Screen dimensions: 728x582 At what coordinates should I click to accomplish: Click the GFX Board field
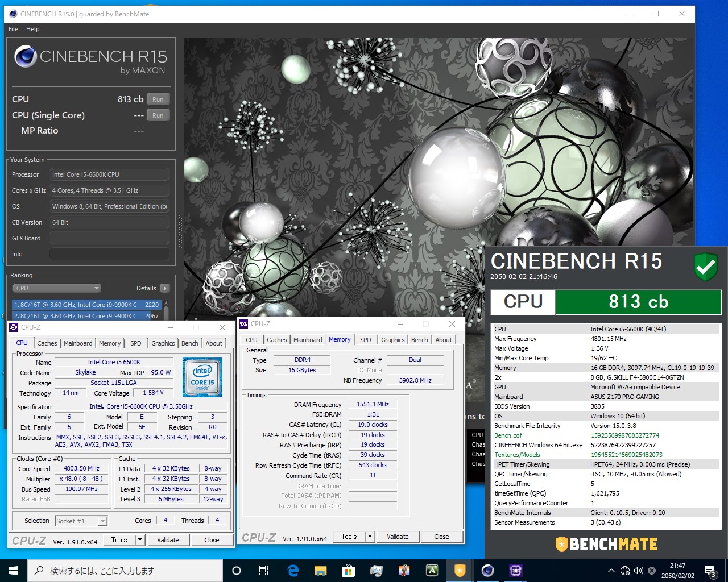109,238
